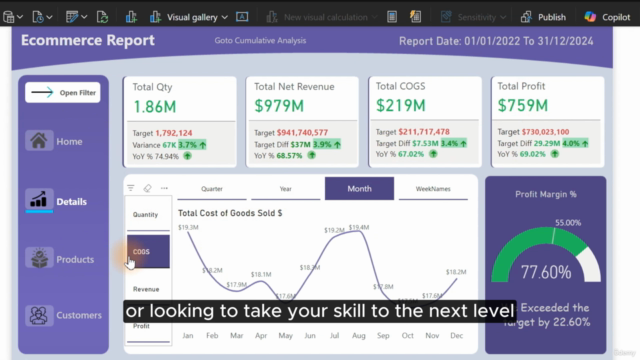
Task: Switch the chart to Quarter view
Action: coord(212,189)
